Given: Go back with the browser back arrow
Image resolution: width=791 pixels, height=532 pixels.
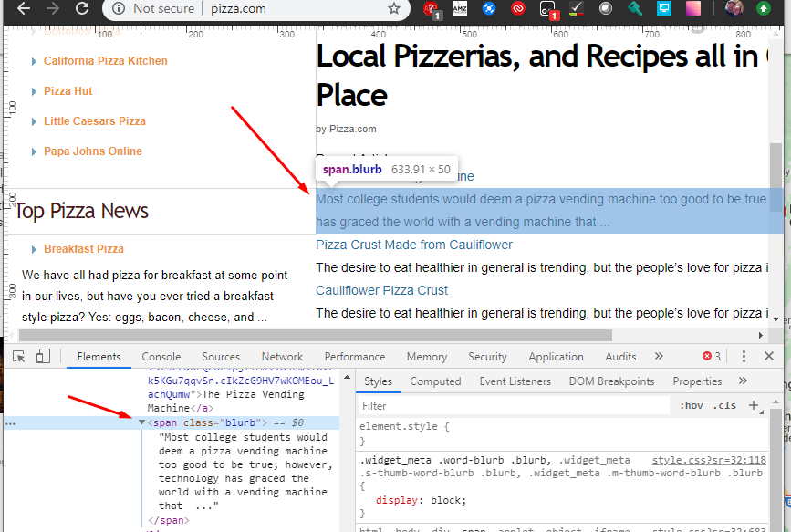Looking at the screenshot, I should 24,8.
